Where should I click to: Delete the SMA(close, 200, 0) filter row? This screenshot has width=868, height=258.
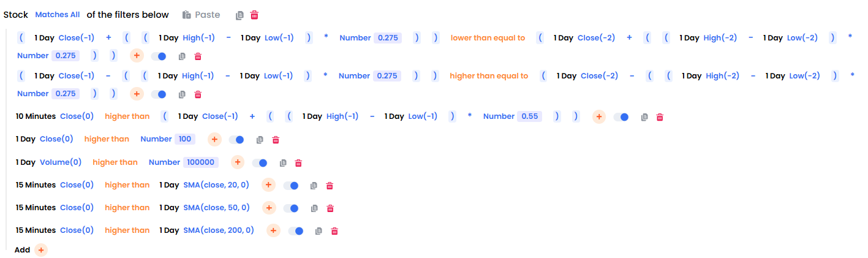(x=334, y=231)
